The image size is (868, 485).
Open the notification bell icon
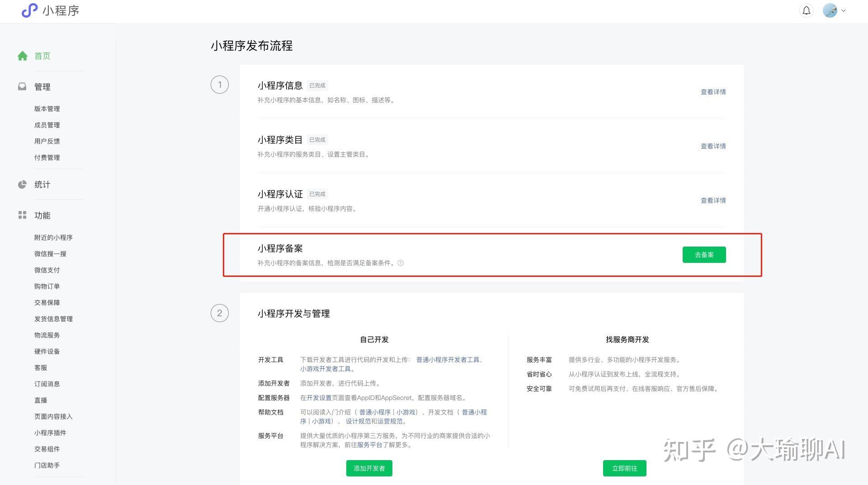click(x=806, y=10)
